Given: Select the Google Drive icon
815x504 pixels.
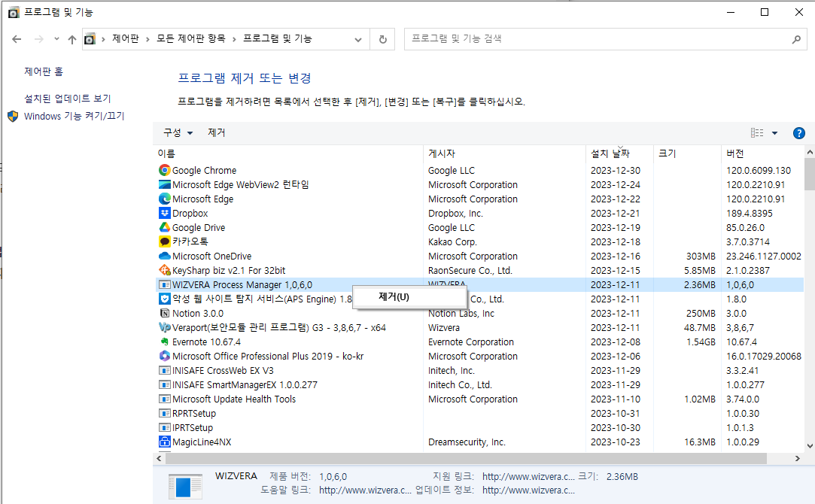Looking at the screenshot, I should pos(164,228).
